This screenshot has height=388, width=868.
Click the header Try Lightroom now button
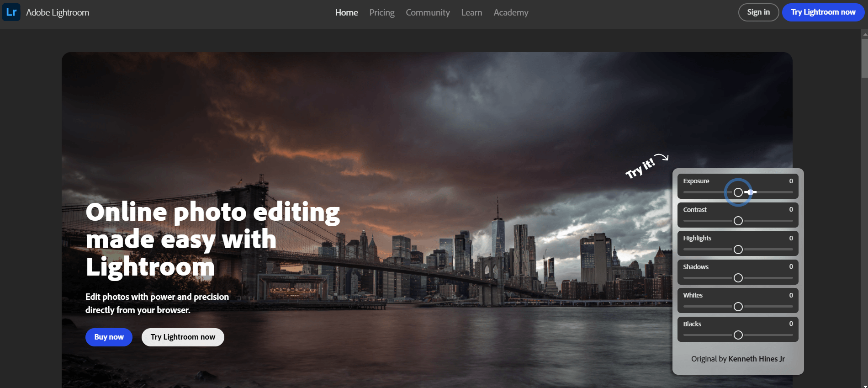coord(823,12)
